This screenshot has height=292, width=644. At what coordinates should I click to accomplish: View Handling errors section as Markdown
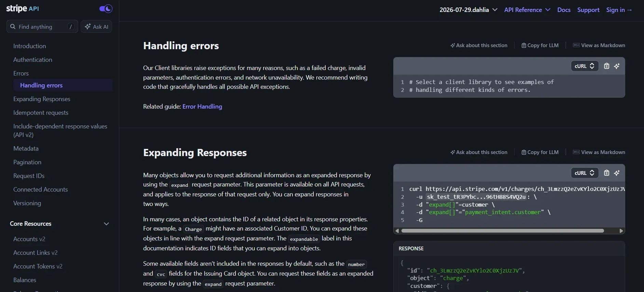(599, 45)
